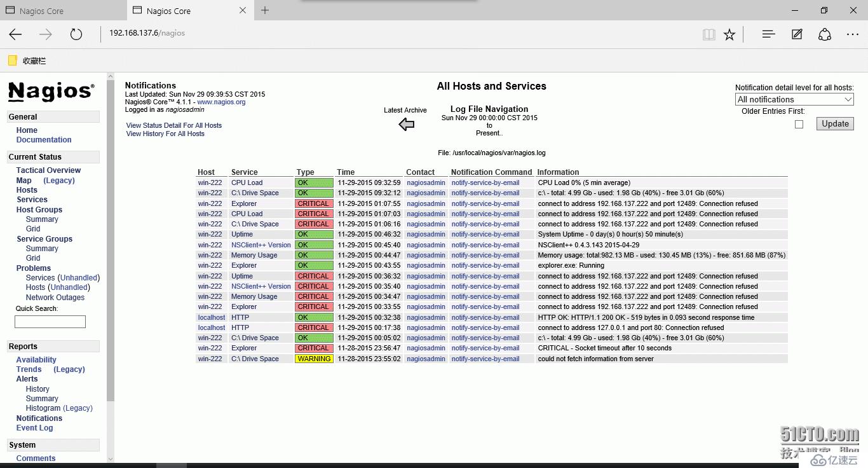Click notify-service-by-email in WARNING row

[x=485, y=359]
